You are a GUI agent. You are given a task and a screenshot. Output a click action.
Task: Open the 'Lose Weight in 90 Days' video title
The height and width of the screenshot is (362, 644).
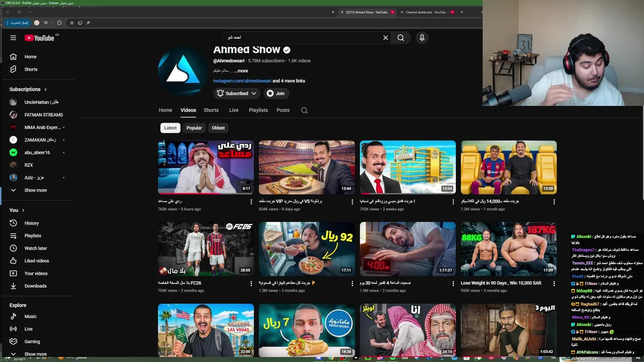501,283
